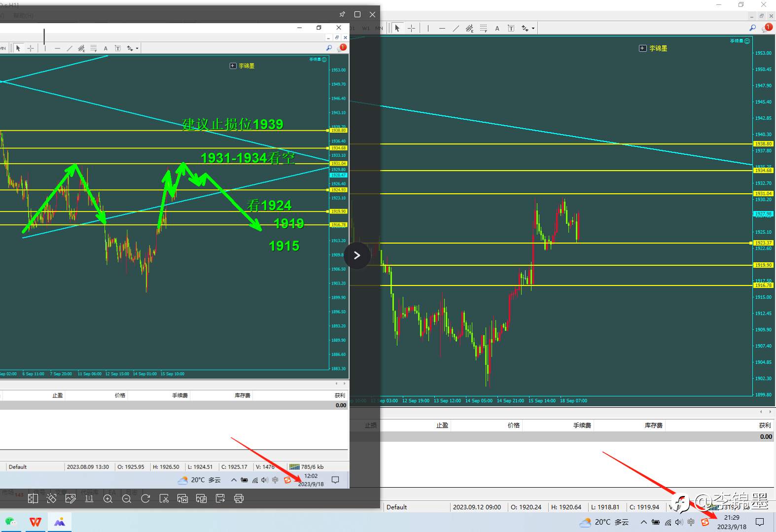Screen dimensions: 776x532
Task: Zoom in on the image in the viewer
Action: 108,498
